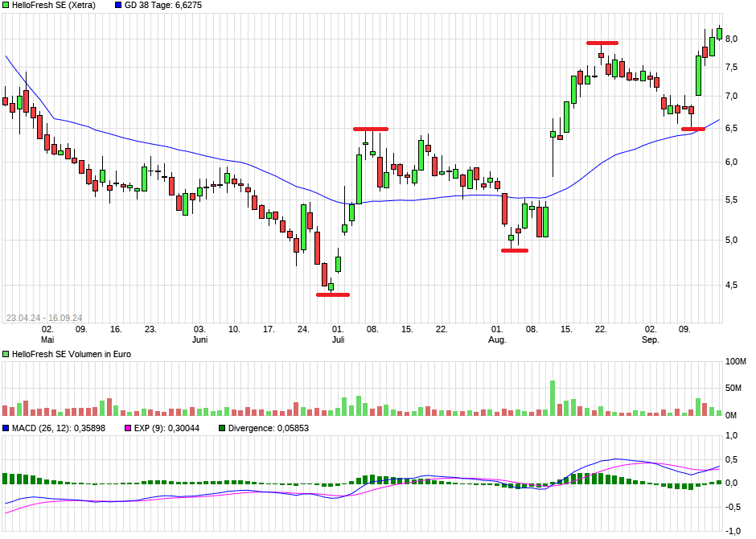The width and height of the screenshot is (756, 539).
Task: Select the green Volumen in Euro legend icon
Action: click(x=7, y=353)
